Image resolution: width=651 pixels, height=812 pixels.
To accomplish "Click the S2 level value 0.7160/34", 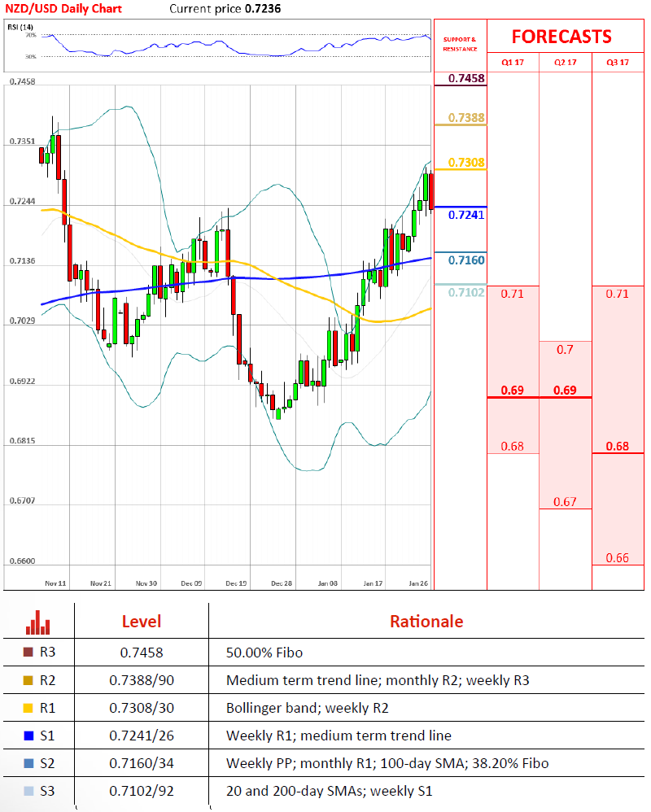I will click(x=142, y=763).
